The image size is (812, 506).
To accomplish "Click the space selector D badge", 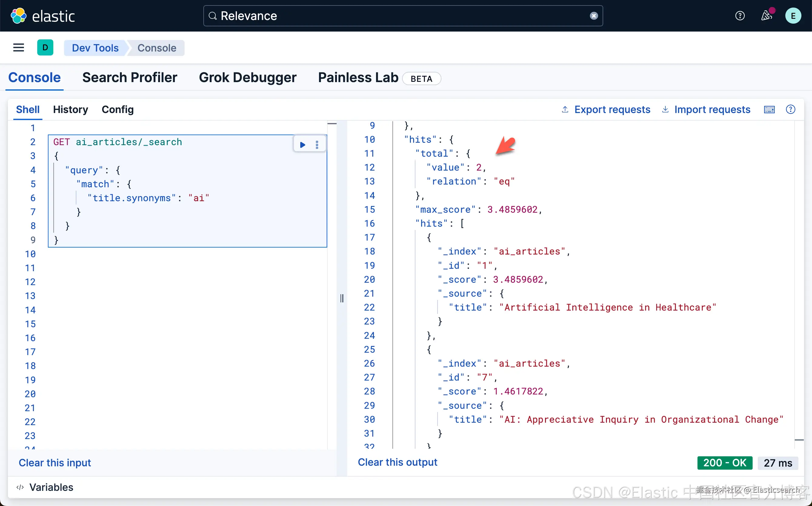I will [45, 48].
